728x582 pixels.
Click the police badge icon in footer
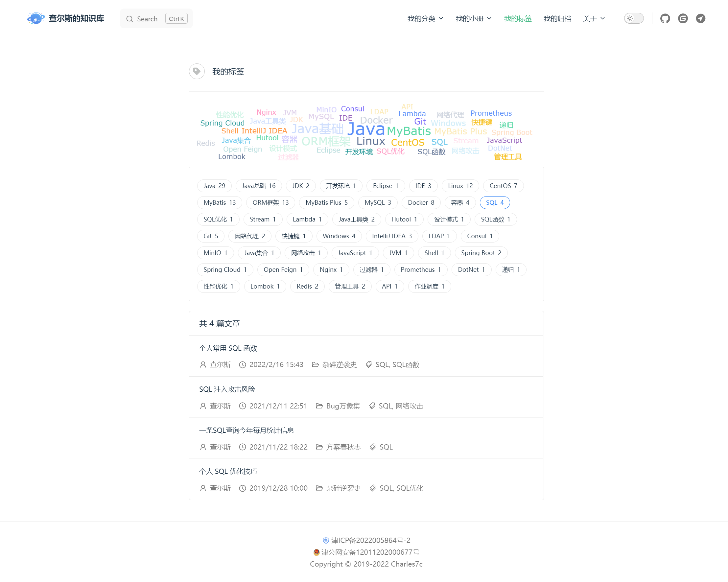tap(317, 552)
